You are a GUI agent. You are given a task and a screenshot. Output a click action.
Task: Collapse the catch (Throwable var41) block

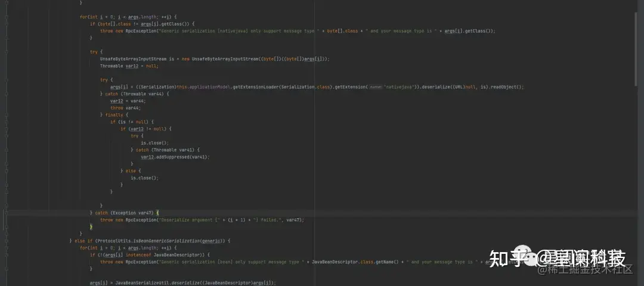coord(6,150)
